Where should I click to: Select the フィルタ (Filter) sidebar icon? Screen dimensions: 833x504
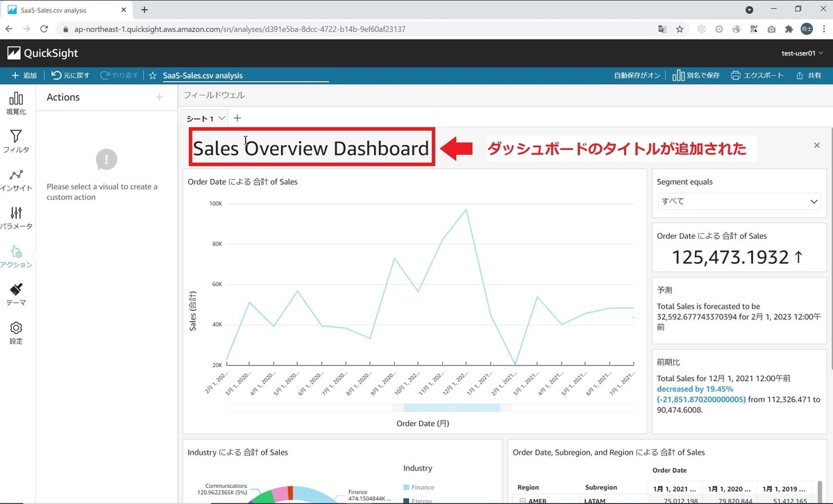coord(15,140)
